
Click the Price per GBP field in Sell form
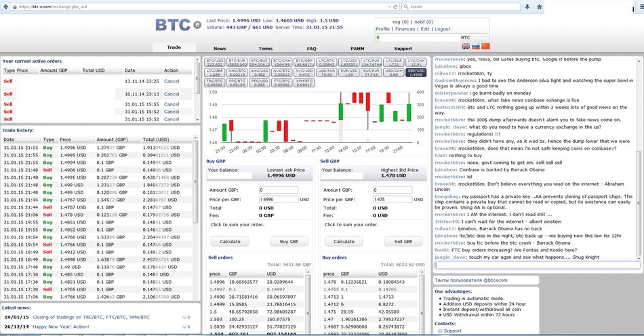(x=393, y=199)
